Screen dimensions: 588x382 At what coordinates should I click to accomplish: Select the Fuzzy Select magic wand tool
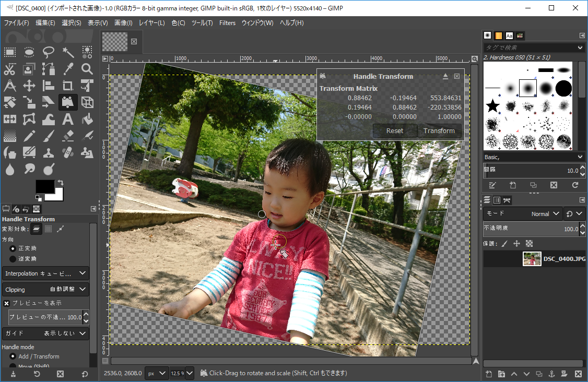point(68,52)
